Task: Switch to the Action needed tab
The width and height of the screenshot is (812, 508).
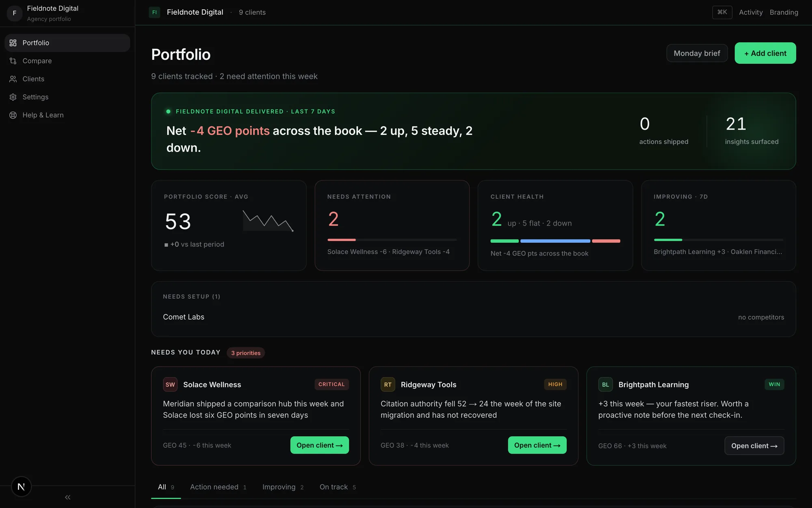Action: (x=218, y=487)
